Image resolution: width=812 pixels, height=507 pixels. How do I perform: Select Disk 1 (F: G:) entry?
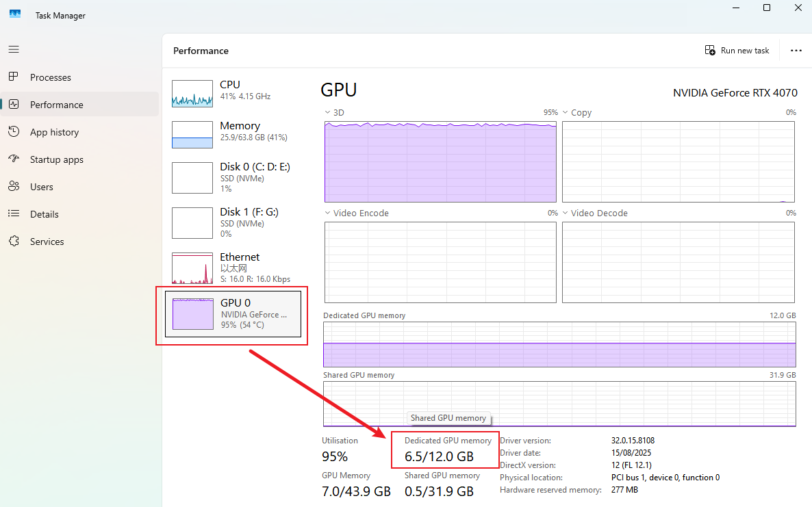pos(233,222)
